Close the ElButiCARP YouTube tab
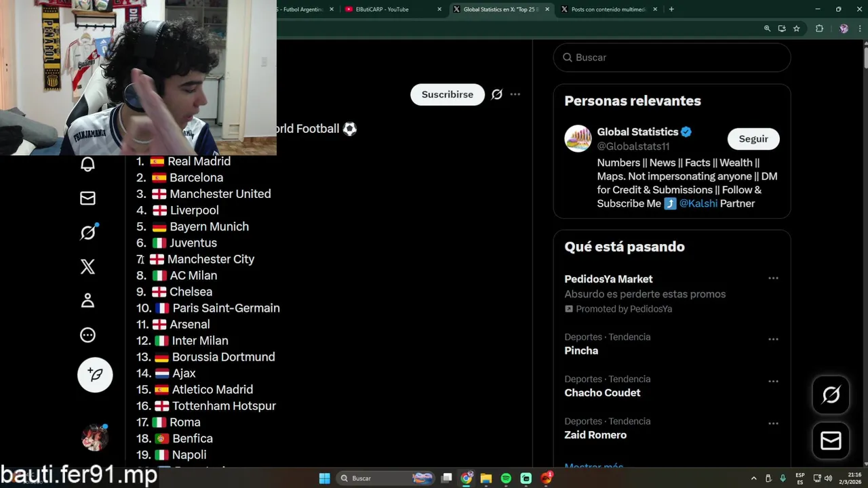The width and height of the screenshot is (868, 488). pos(439,9)
